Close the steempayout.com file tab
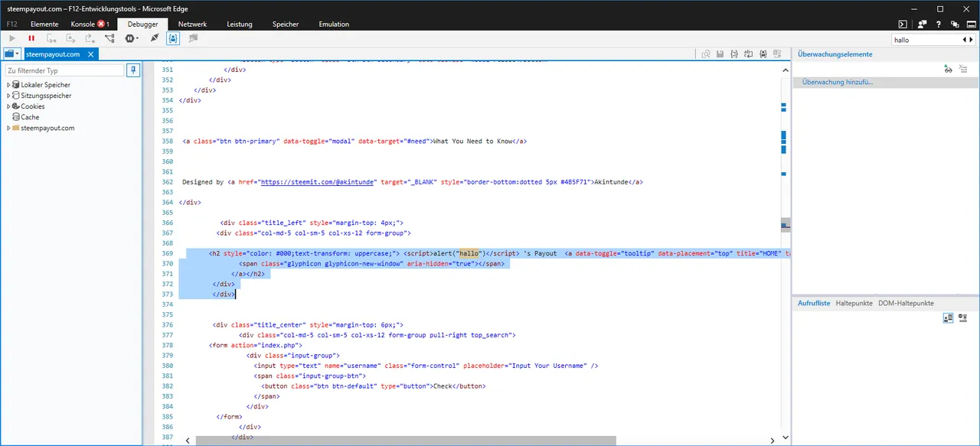 click(x=91, y=54)
